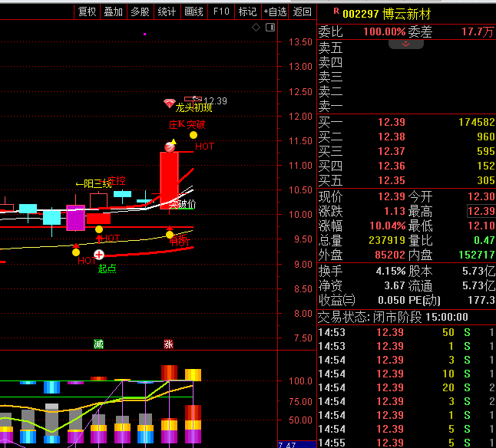Toggle 复权 price adjustment
Screen dimensions: 496x448
pos(88,12)
